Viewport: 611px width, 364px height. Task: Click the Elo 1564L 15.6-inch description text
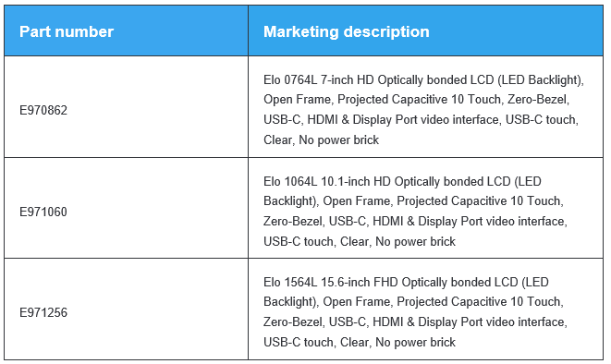coord(415,312)
